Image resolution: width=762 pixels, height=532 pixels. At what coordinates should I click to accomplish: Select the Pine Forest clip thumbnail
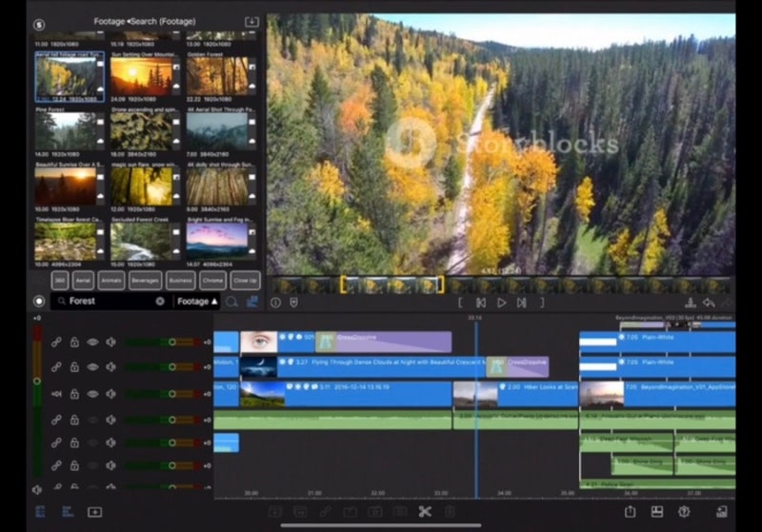tap(66, 131)
